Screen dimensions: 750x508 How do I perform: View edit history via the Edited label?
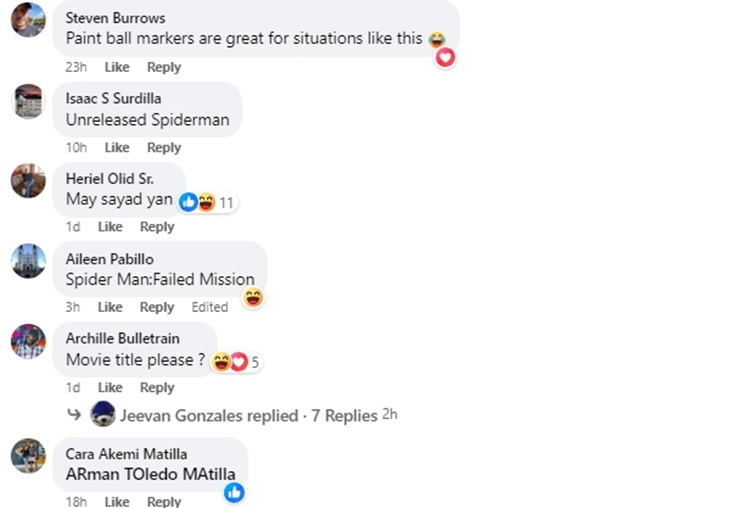tap(210, 307)
